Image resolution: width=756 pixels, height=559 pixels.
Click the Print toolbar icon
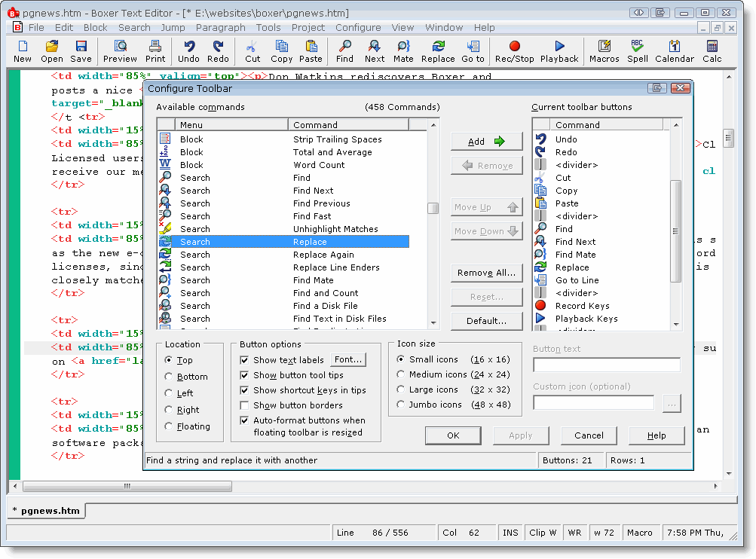(155, 51)
